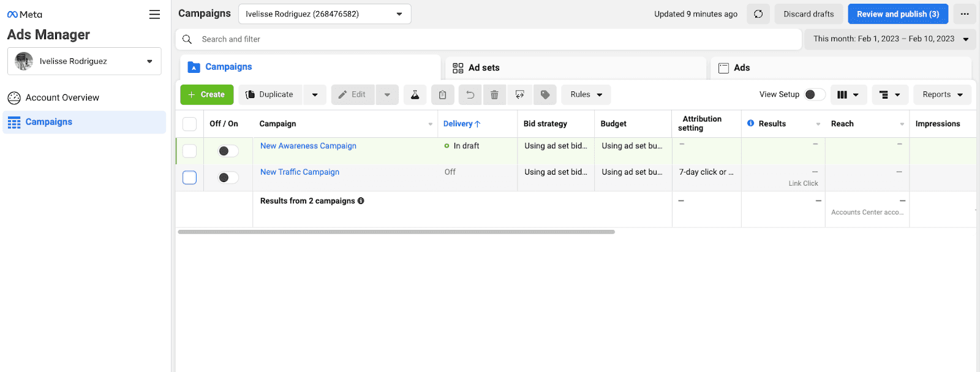
Task: Enable the View Setup toggle
Action: [x=814, y=94]
